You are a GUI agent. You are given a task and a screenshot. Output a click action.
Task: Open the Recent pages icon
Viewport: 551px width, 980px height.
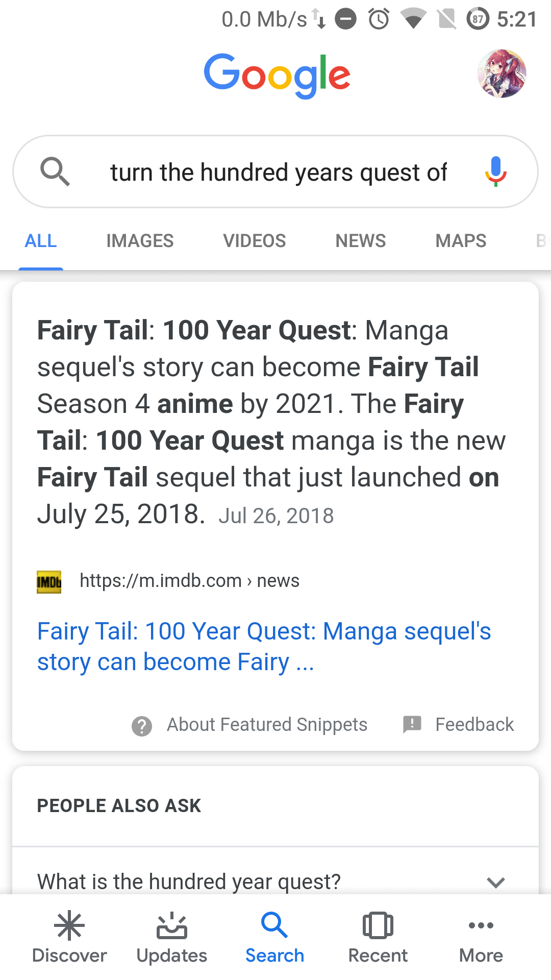pyautogui.click(x=378, y=926)
